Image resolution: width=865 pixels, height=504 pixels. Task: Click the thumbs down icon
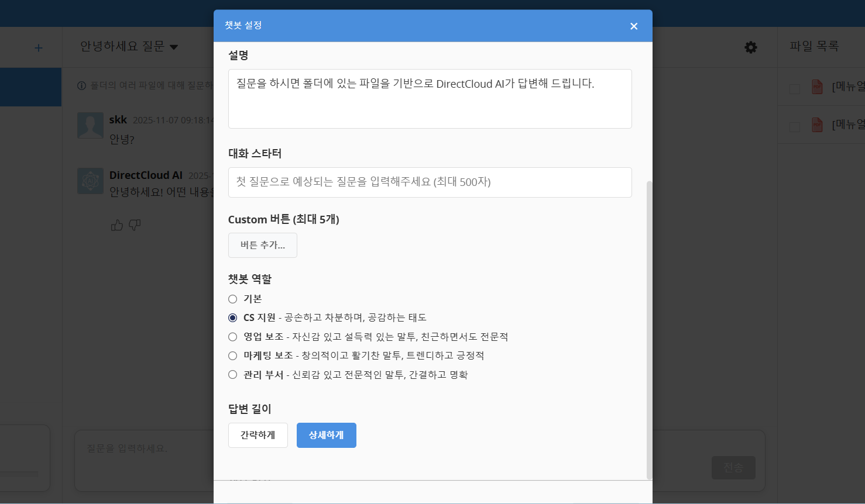tap(135, 225)
